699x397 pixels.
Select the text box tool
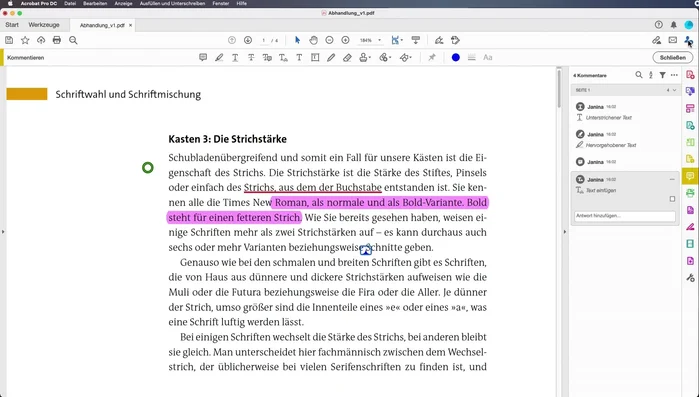coord(315,57)
